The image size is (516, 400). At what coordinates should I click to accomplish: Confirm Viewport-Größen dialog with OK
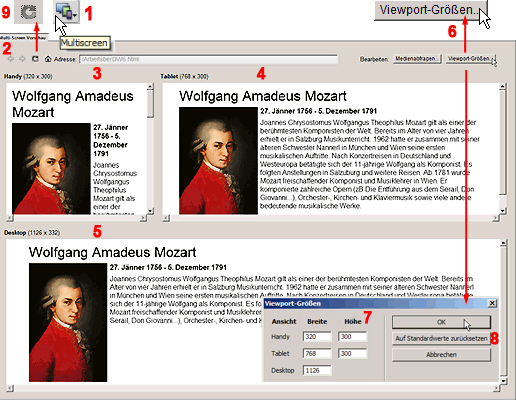coord(441,322)
